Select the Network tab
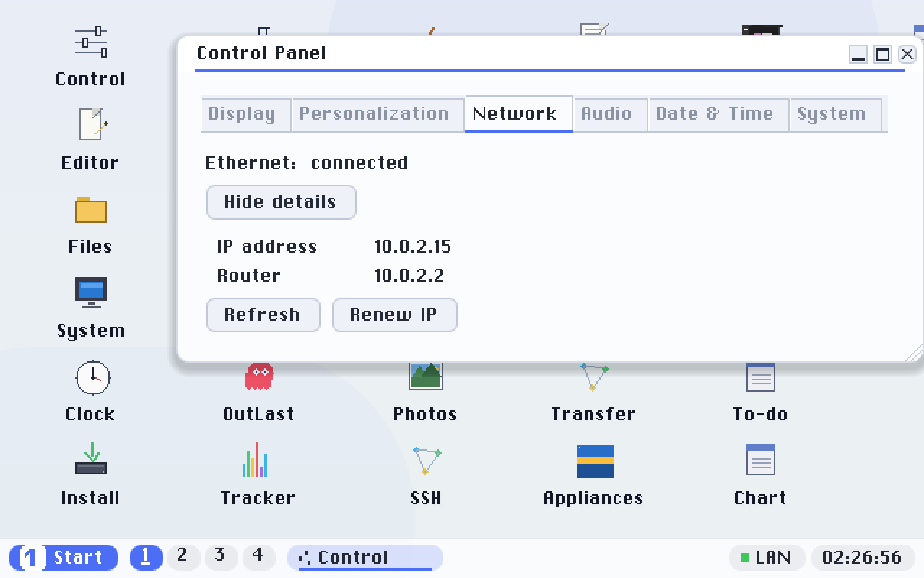Viewport: 924px width, 578px height. (x=518, y=114)
